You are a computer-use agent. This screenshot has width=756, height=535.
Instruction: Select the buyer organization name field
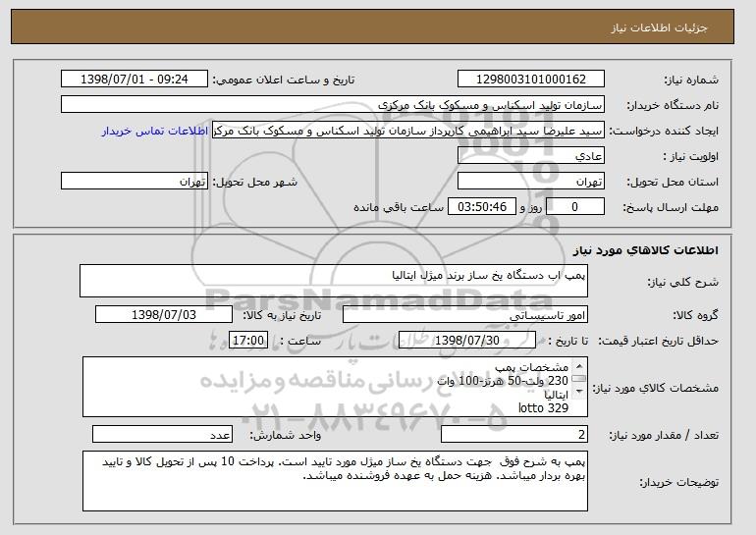333,105
